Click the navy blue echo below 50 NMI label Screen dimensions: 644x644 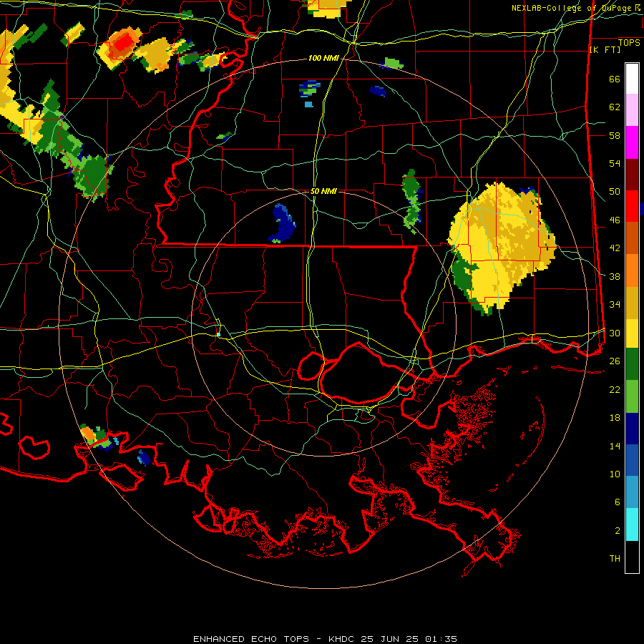point(283,224)
